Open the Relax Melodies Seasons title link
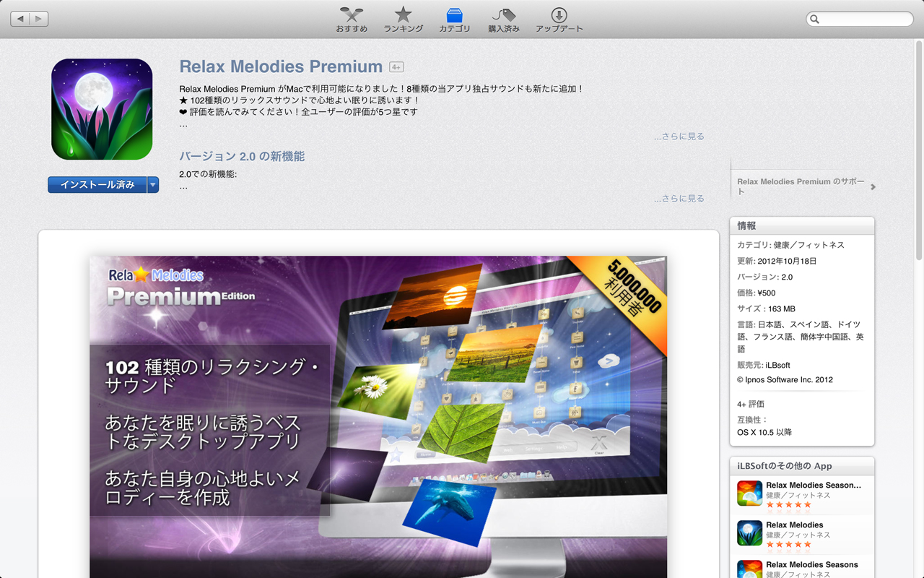924x578 pixels. click(812, 565)
